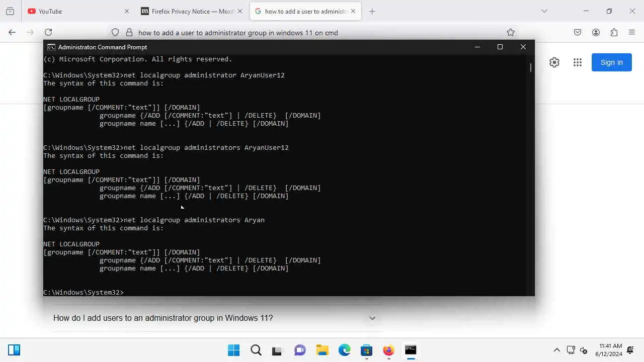Open the Firefox account icon

point(596,32)
